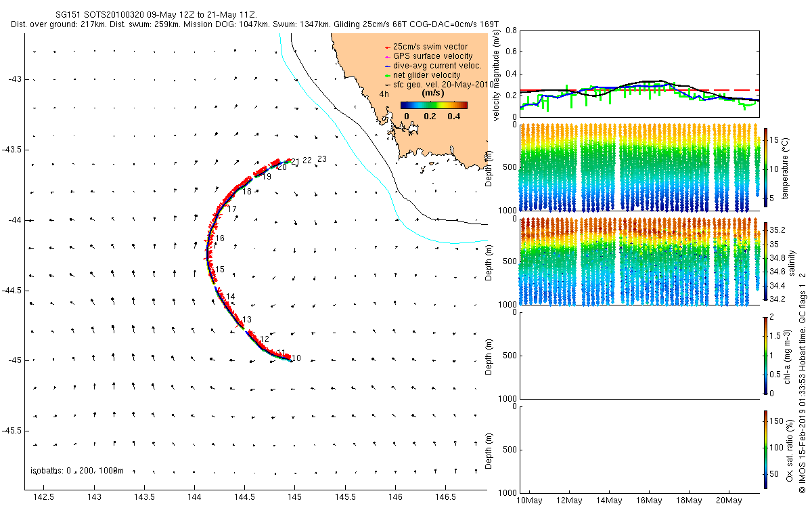This screenshot has height=508, width=812.
Task: Click track day marker 15 on map
Action: tap(220, 270)
